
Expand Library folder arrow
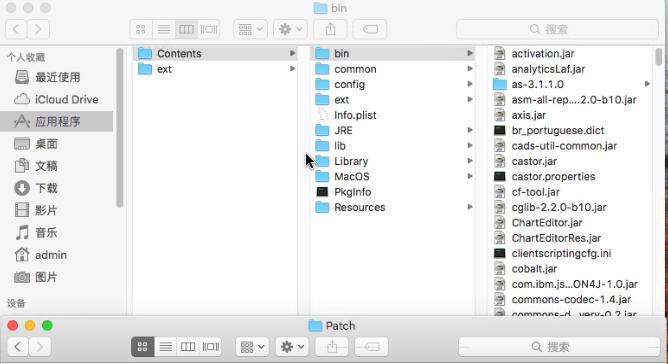click(470, 161)
